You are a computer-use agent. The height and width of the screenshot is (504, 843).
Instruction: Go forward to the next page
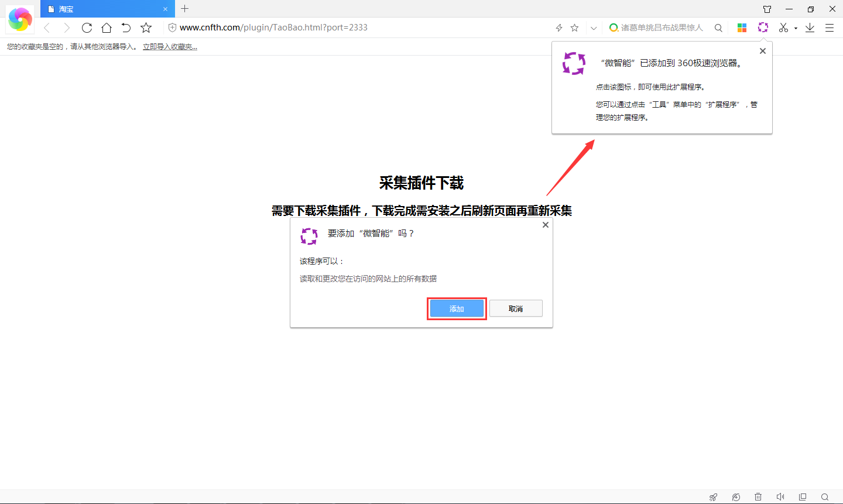pos(67,28)
